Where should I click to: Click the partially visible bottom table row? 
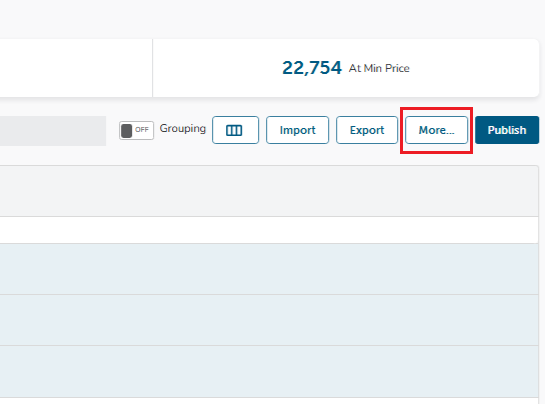(x=269, y=401)
